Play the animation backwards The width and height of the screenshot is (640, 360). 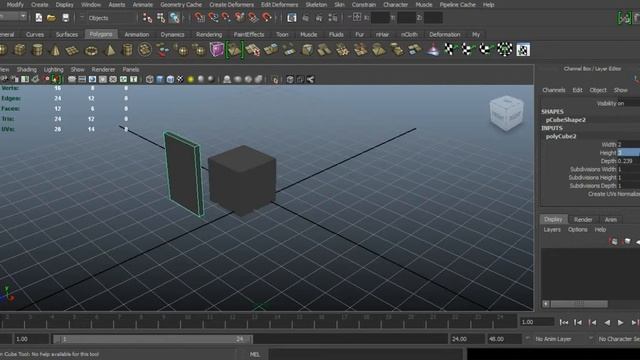607,322
